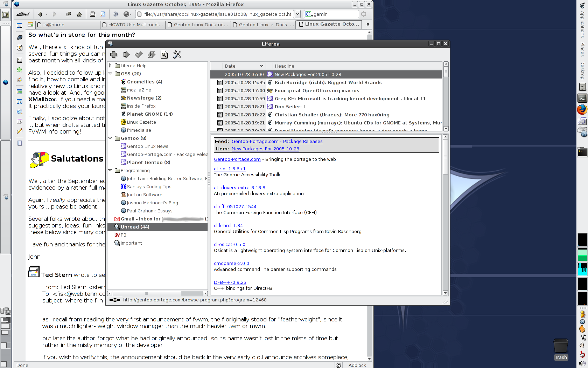Open Liferea Preferences tools icon
This screenshot has width=588, height=368.
point(177,55)
